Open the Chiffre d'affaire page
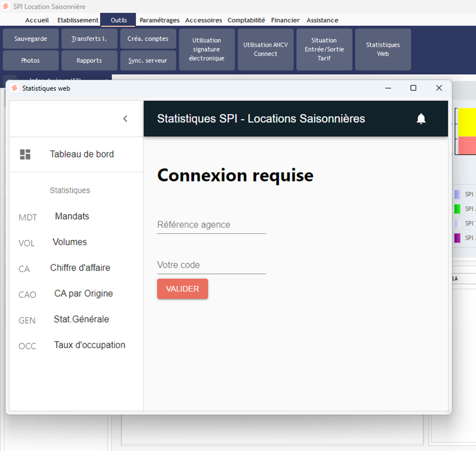476x451 pixels. (x=80, y=268)
